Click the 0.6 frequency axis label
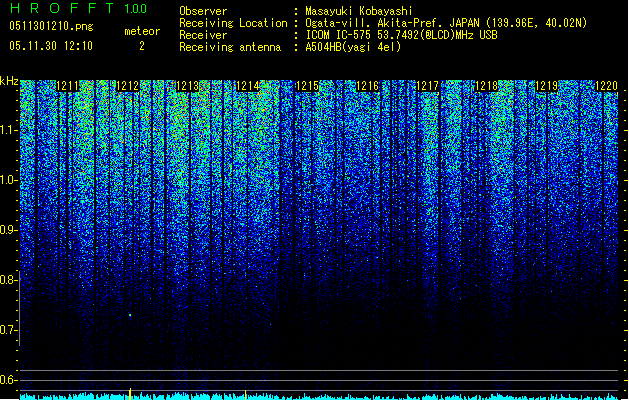This screenshot has width=629, height=400. (8, 380)
